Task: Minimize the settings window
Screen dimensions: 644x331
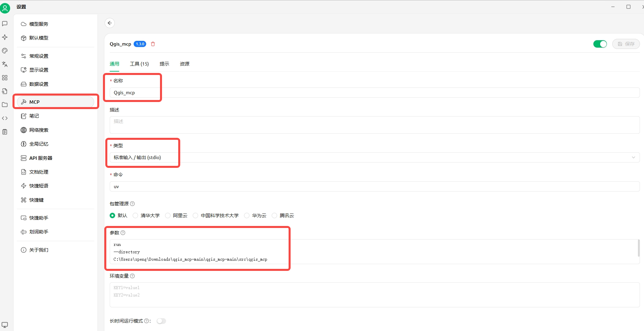Action: click(613, 7)
